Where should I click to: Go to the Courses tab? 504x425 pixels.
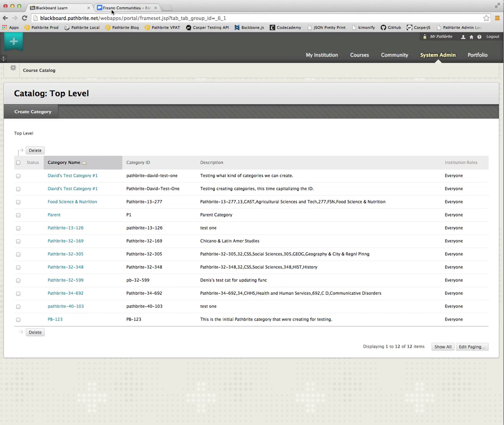tap(359, 55)
